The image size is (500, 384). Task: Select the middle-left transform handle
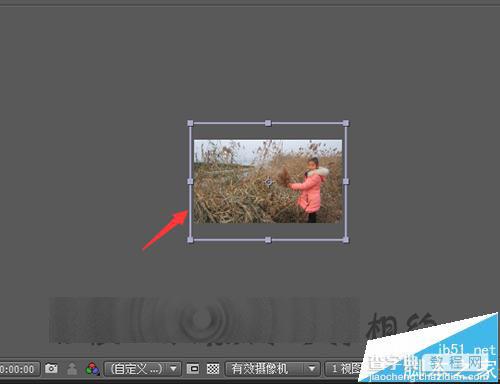[190, 181]
